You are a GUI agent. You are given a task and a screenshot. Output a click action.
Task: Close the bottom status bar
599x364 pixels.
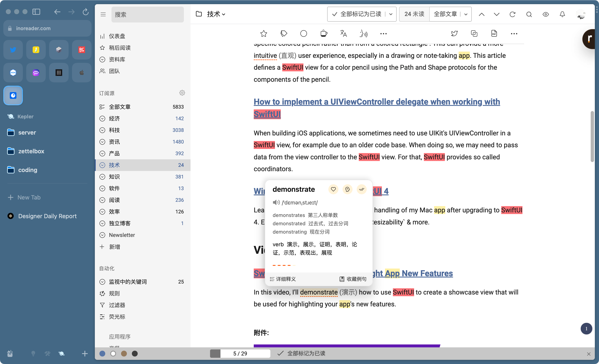[x=589, y=354]
